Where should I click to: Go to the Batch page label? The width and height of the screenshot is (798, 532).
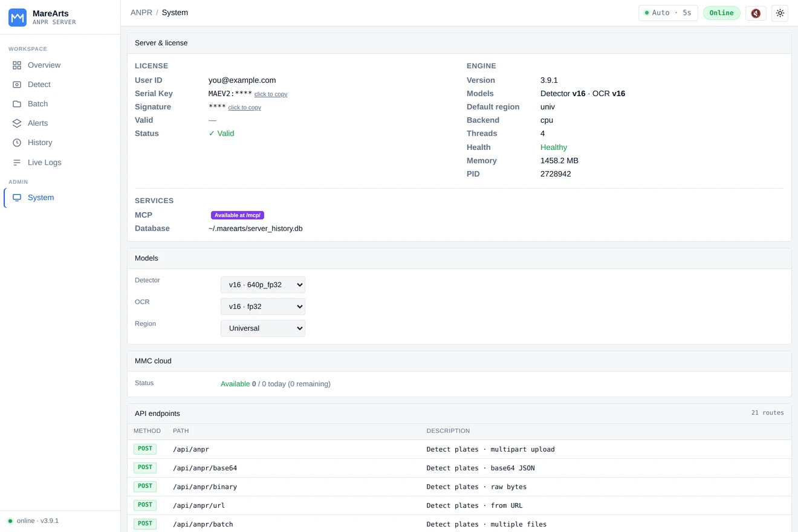click(37, 104)
